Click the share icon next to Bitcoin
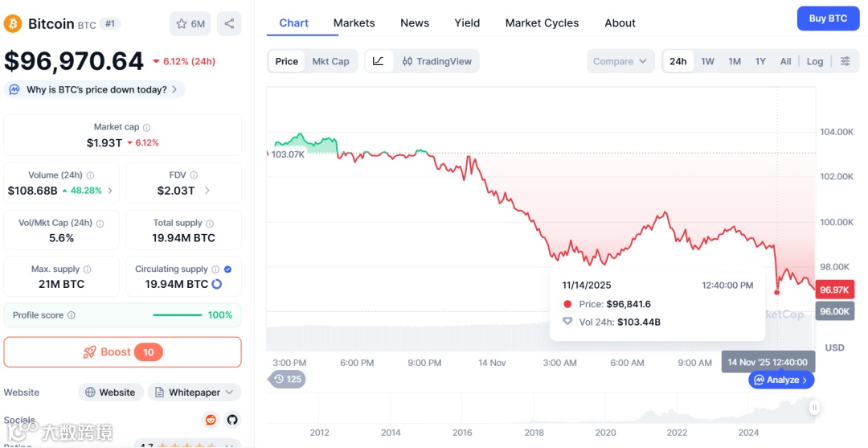Image resolution: width=868 pixels, height=448 pixels. tap(229, 23)
